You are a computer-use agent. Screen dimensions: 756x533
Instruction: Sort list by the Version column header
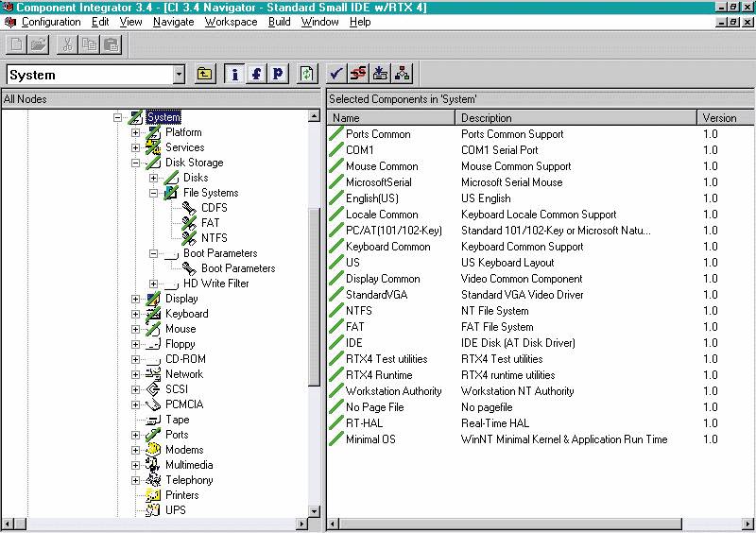click(x=726, y=118)
